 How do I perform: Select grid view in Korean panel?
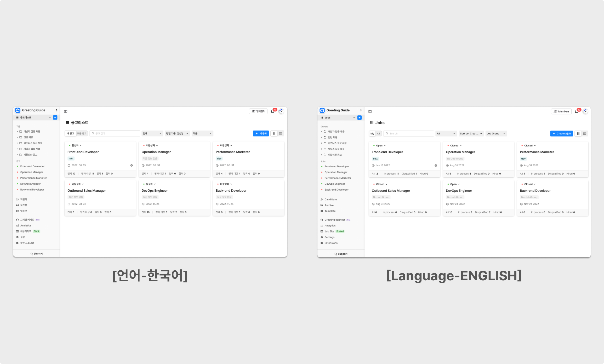(x=274, y=134)
